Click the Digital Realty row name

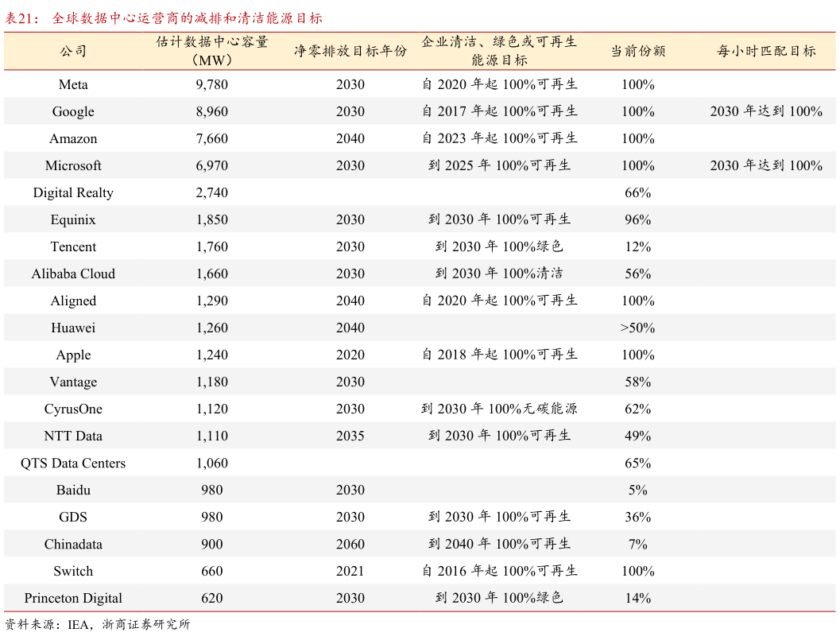pos(73,193)
